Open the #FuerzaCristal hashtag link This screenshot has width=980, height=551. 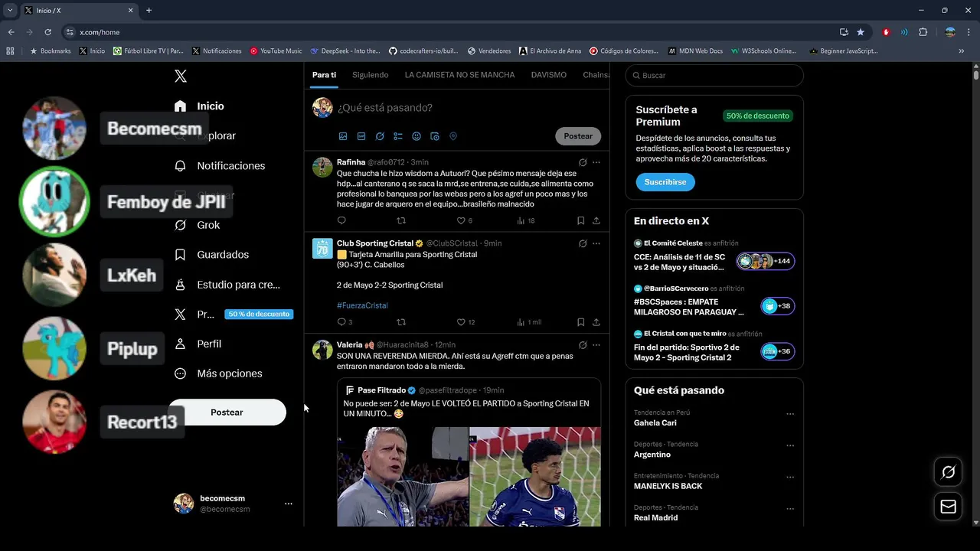click(362, 305)
